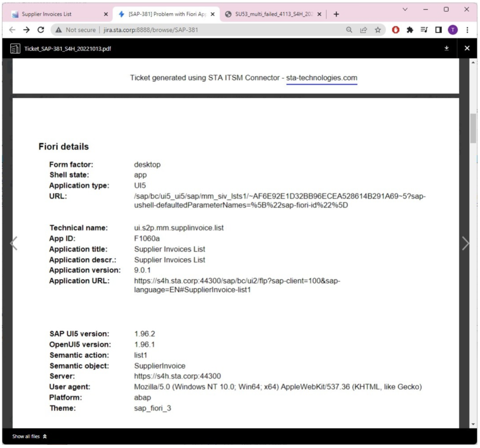Toggle the browser side panel
This screenshot has height=448, width=480.
coord(438,30)
